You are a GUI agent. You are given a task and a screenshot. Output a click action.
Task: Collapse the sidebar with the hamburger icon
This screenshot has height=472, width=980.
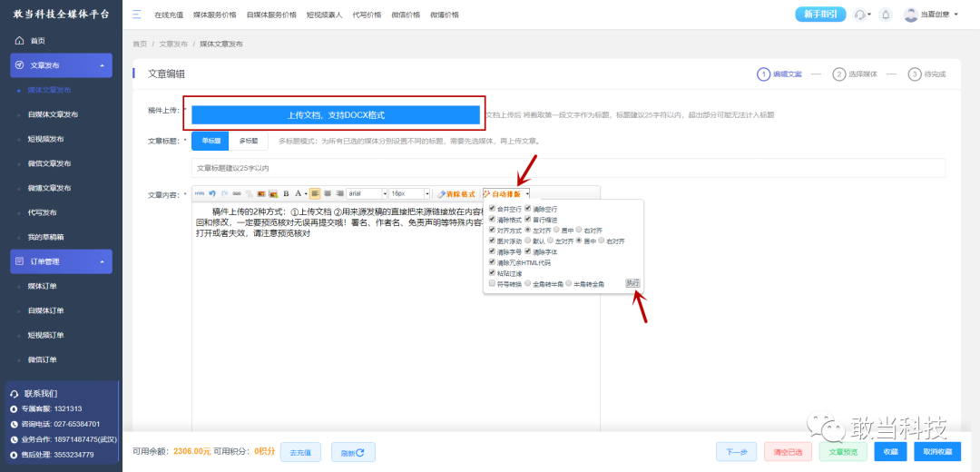pyautogui.click(x=137, y=15)
